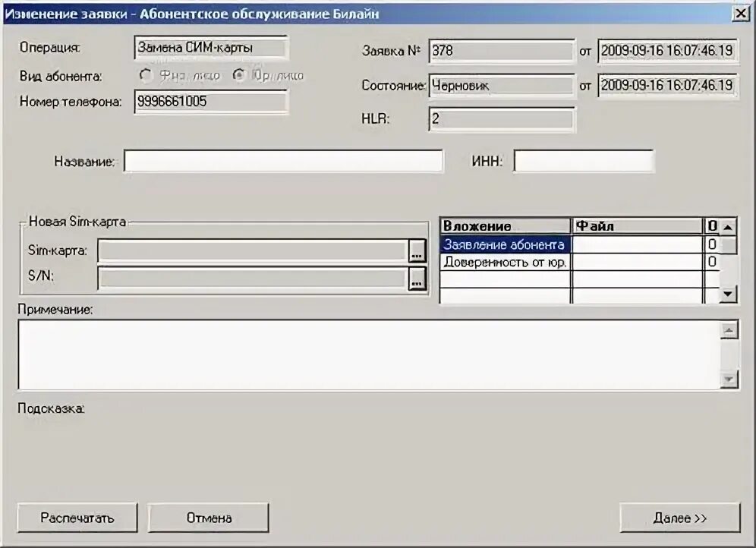Click the Примечание scroll up arrow
Viewport: 756px width, 548px height.
729,330
